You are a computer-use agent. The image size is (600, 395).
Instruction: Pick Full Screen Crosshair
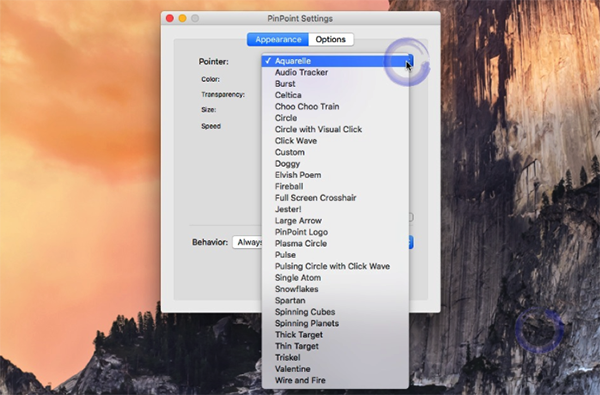click(335, 198)
